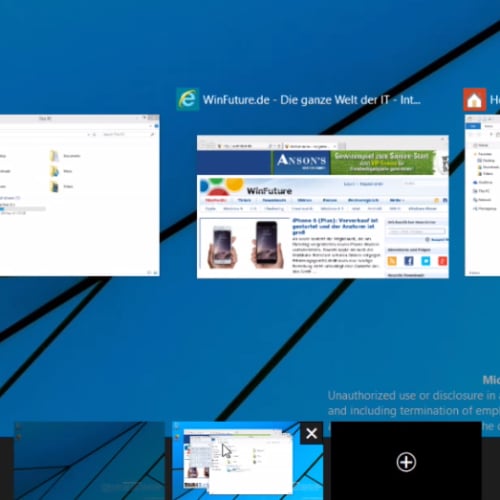Click the orange home app icon
Viewport: 500px width, 500px height.
(475, 99)
